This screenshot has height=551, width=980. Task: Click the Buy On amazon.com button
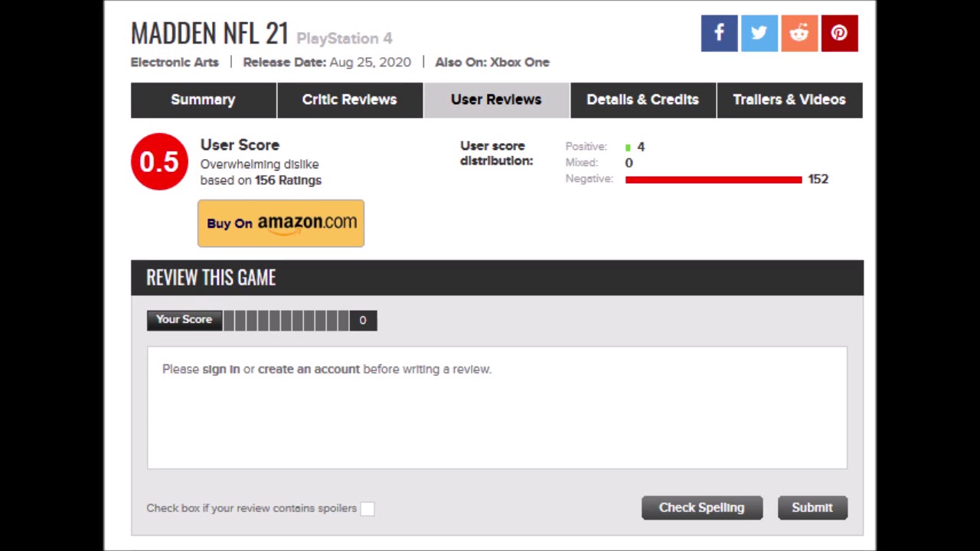[281, 223]
